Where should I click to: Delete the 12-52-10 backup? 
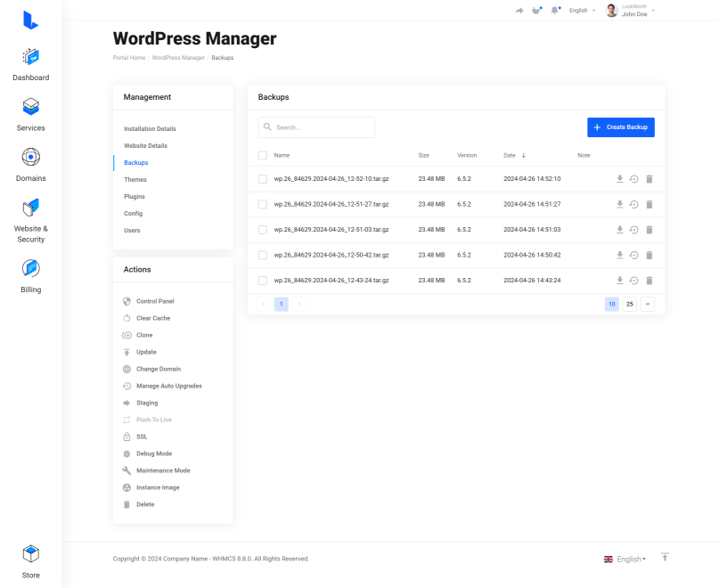point(650,179)
